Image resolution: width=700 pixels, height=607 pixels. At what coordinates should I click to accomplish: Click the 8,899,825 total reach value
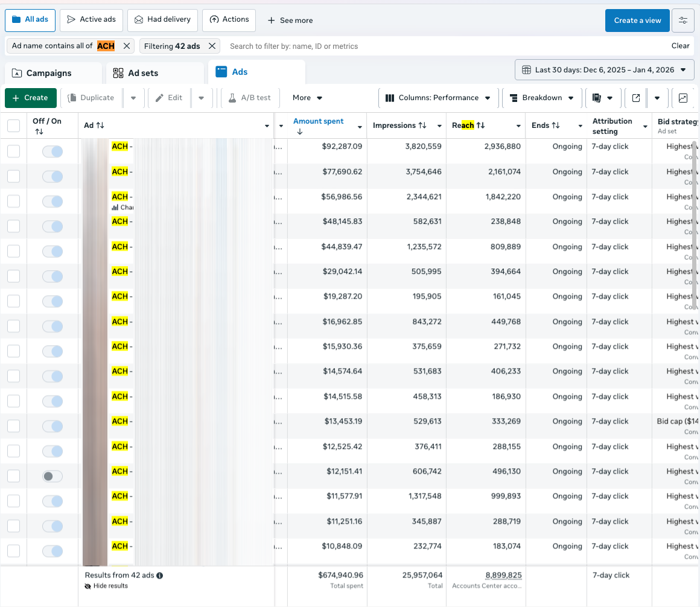point(503,575)
